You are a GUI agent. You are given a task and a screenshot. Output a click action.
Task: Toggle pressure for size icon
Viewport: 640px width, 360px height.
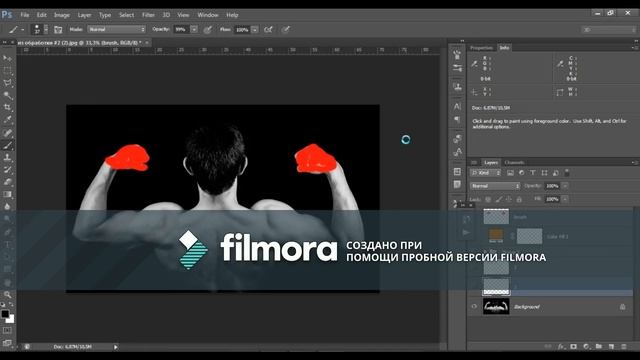click(286, 29)
